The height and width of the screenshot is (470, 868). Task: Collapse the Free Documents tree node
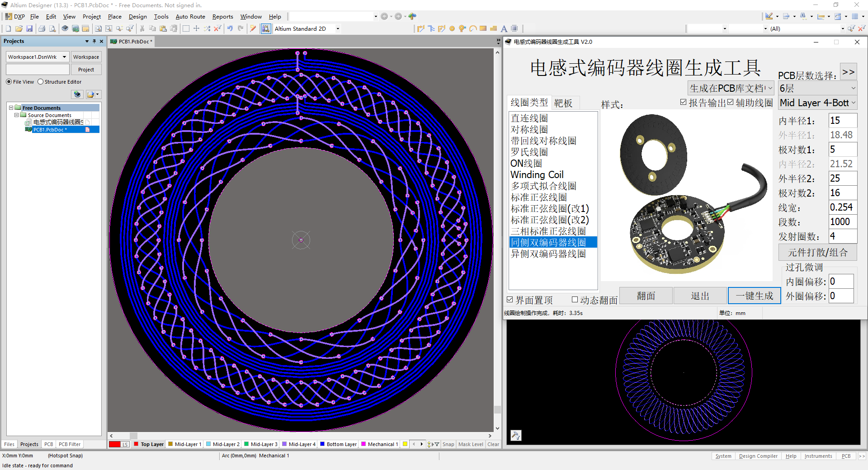11,108
